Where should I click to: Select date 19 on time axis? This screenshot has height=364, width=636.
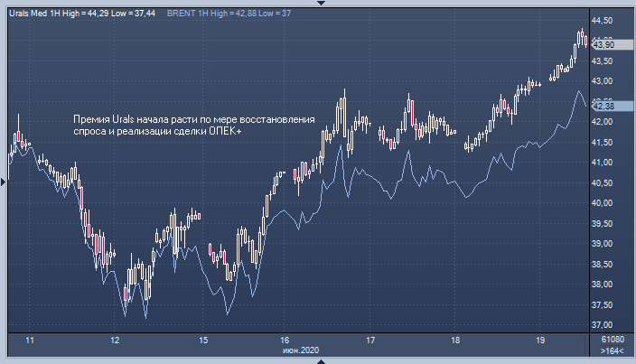click(538, 340)
